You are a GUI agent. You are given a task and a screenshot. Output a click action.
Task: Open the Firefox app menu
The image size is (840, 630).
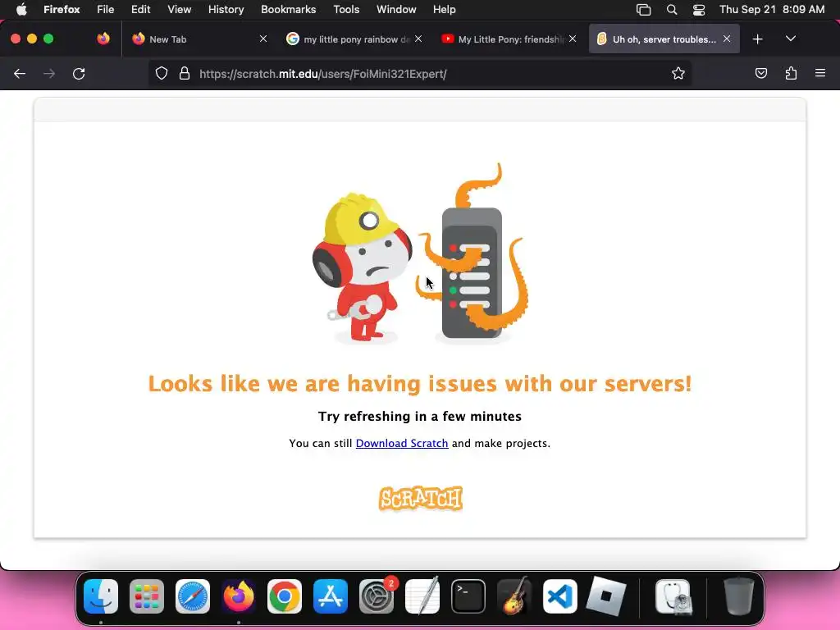click(62, 10)
